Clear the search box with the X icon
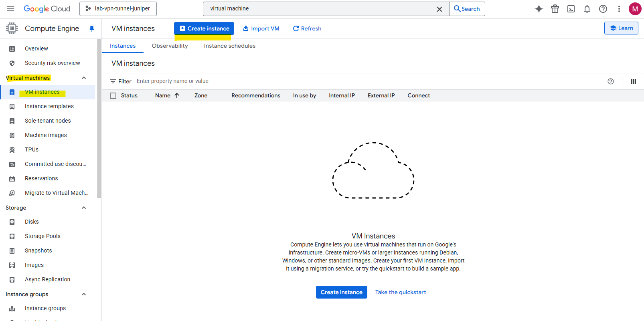This screenshot has width=644, height=321. click(x=439, y=9)
